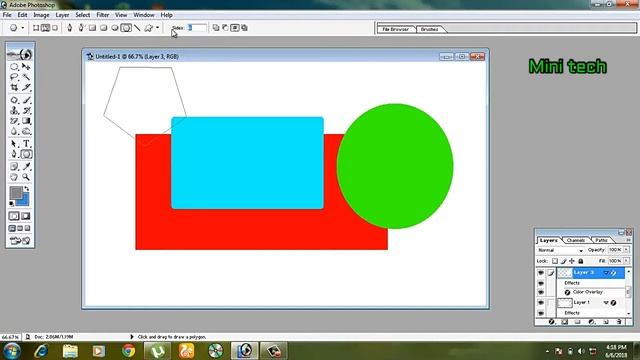Click the foreground gray color swatch
640x360 pixels.
click(16, 193)
